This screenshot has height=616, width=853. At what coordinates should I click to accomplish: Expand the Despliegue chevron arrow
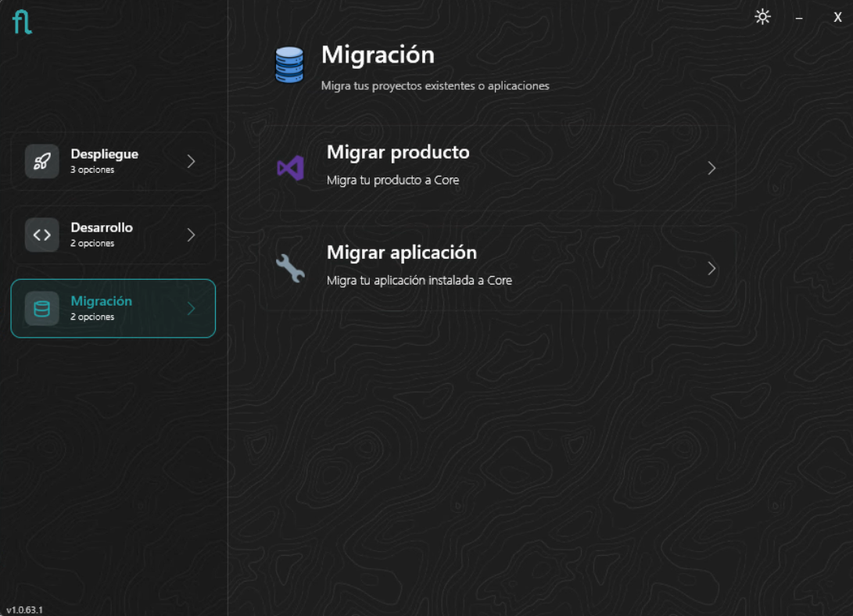click(x=191, y=161)
